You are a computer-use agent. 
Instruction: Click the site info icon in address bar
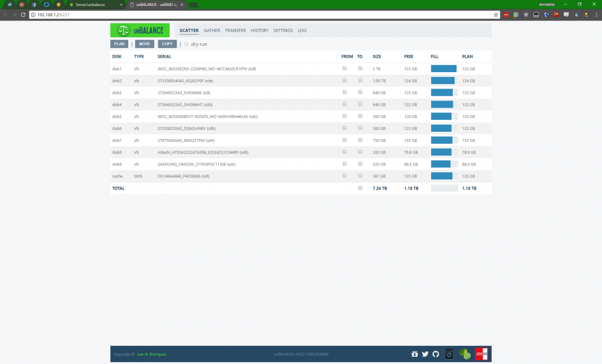[x=33, y=14]
